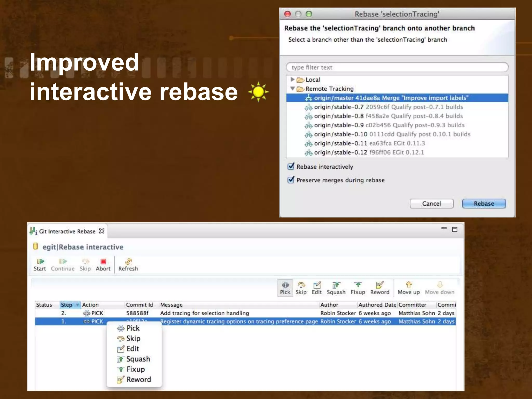
Task: Select Skip in the plan action toolbar
Action: pyautogui.click(x=301, y=288)
